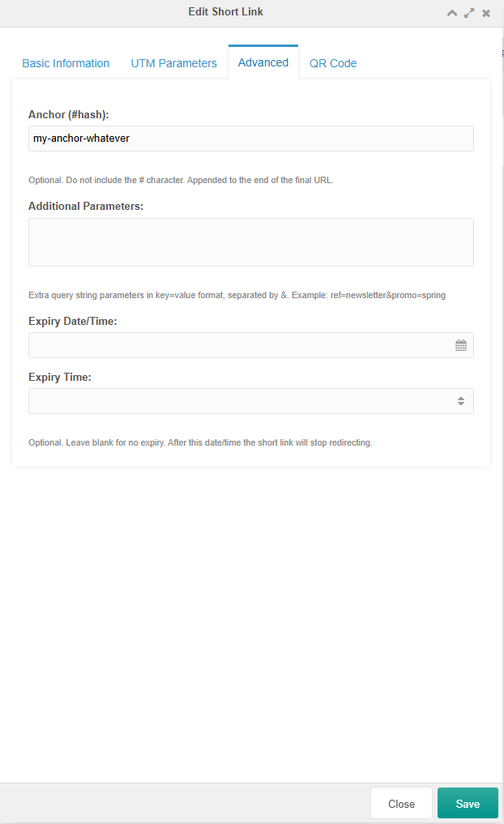
Task: Click the Expiry Date/Time input field
Action: pos(243,344)
